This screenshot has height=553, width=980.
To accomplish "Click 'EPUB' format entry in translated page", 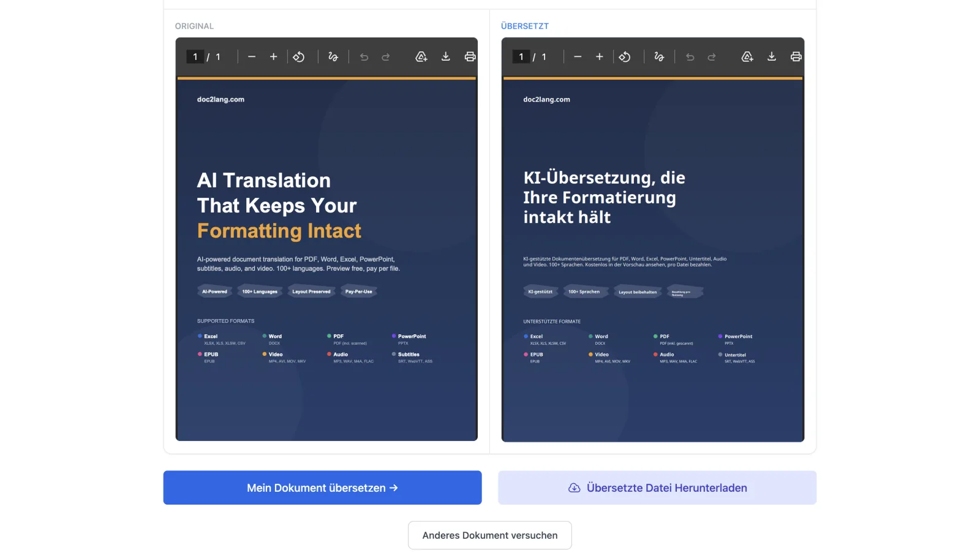I will [533, 358].
